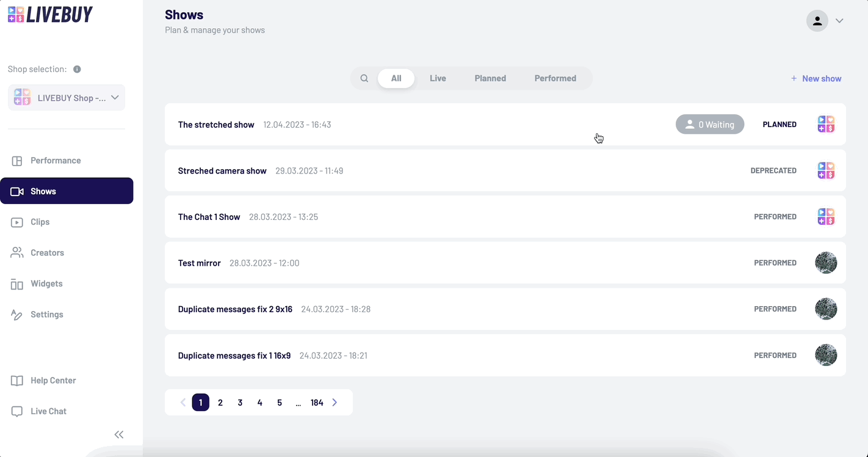
Task: Open the Creators panel
Action: coord(47,252)
